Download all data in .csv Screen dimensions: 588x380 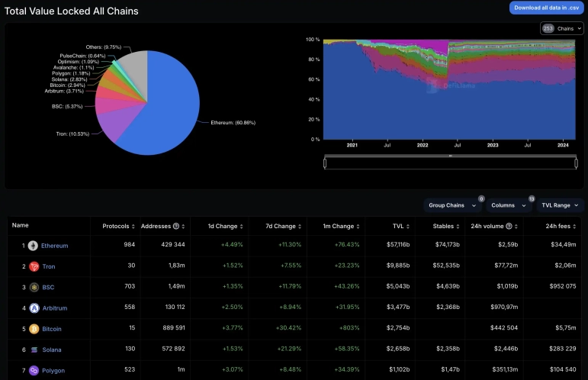pos(546,8)
